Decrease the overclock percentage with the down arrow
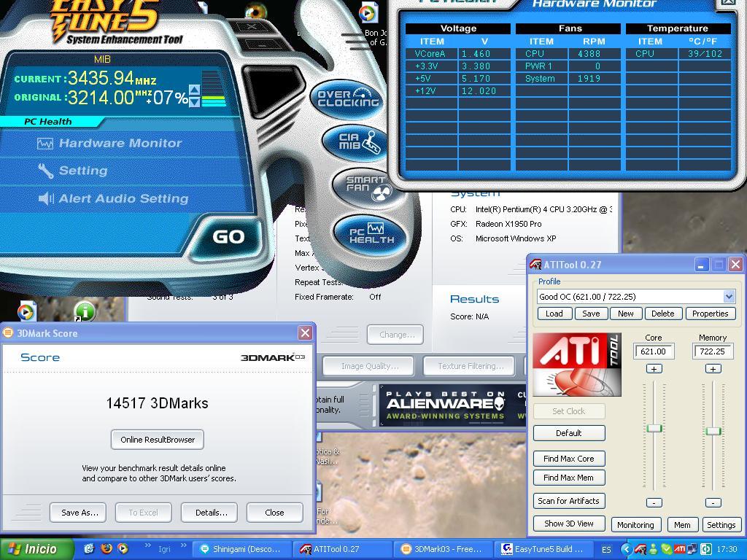The width and height of the screenshot is (747, 560). pos(194,101)
